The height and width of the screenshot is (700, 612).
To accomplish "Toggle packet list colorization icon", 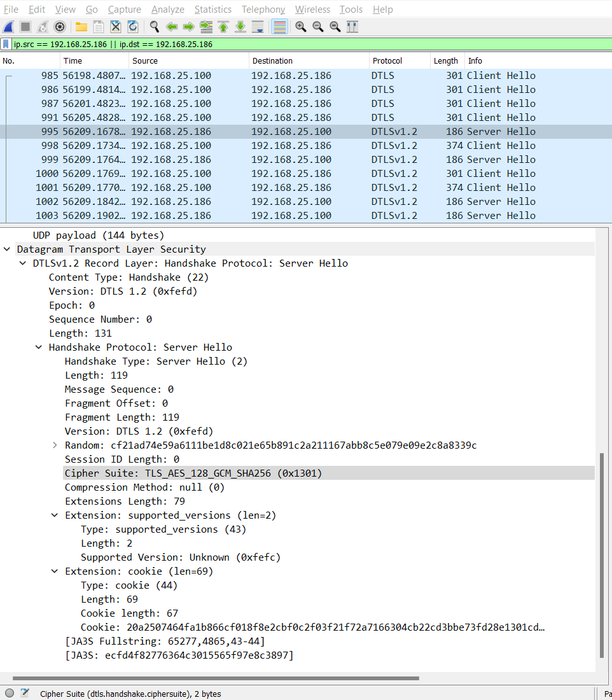I will coord(279,27).
